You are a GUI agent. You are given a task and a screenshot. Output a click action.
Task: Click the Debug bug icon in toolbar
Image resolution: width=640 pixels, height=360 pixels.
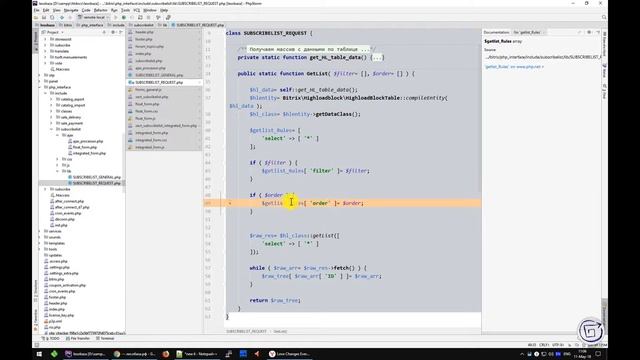[x=124, y=18]
